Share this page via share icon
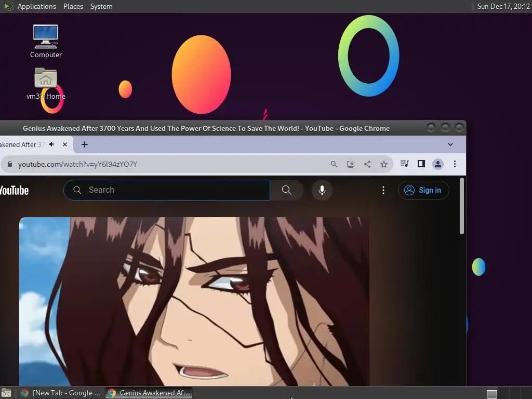 pyautogui.click(x=367, y=164)
